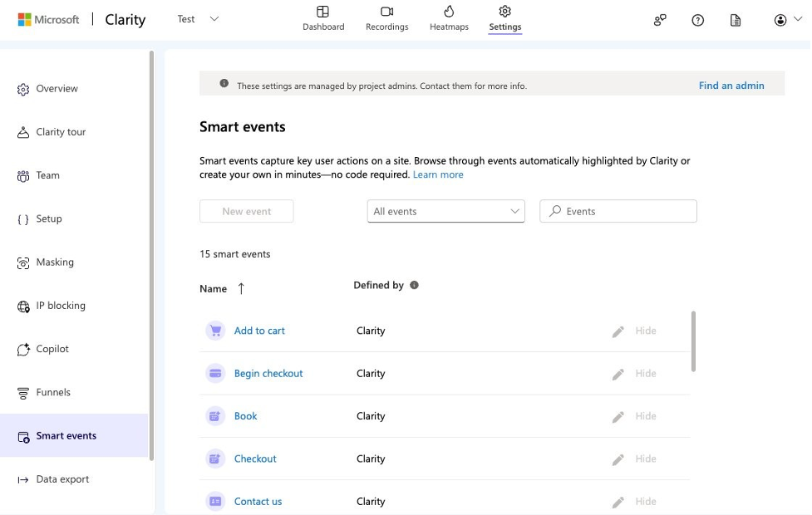Click the Defined by info icon
Screen dimensions: 812x515
tap(414, 285)
